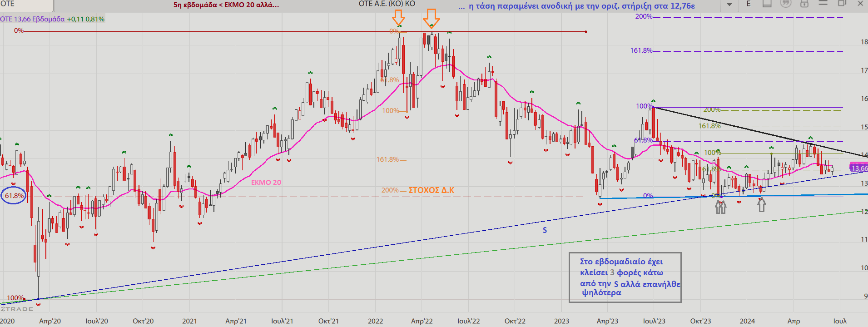Click the olive 161.8% Fibonacci extension label
This screenshot has width=868, height=327.
click(709, 126)
